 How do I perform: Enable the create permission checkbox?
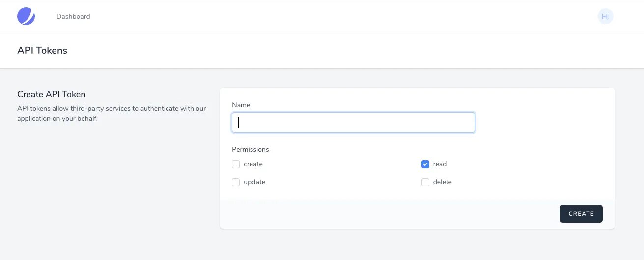236,164
